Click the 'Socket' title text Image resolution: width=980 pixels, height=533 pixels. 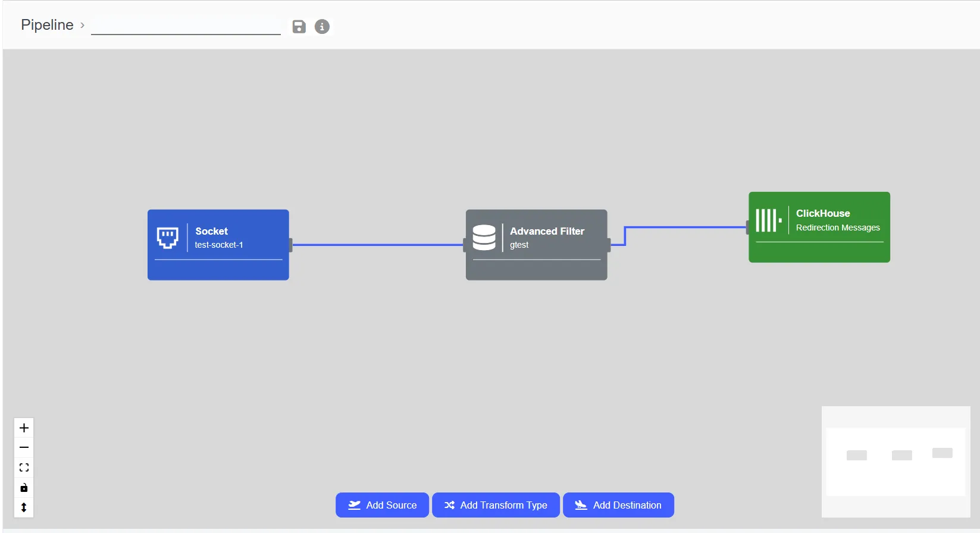point(212,231)
